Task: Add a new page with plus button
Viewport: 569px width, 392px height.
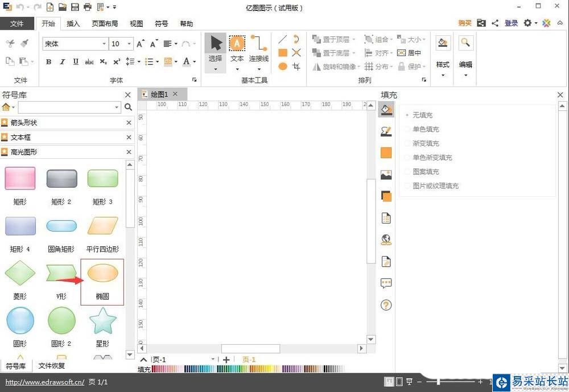Action: pyautogui.click(x=226, y=360)
